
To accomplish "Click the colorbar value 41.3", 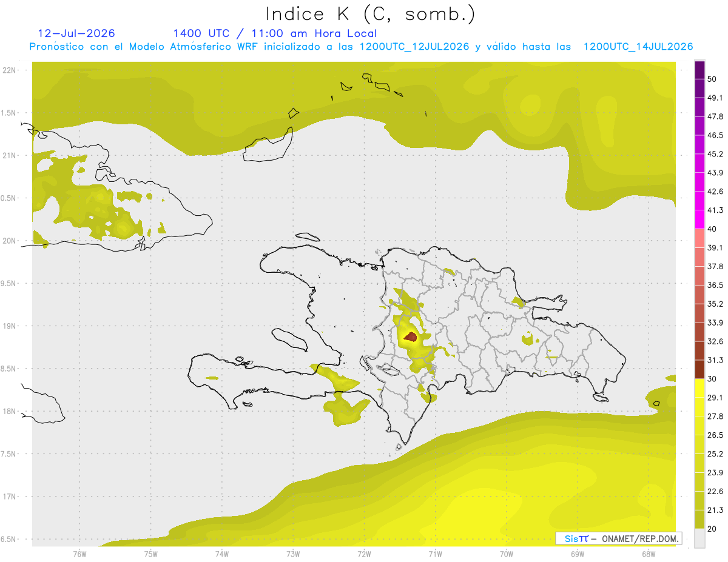I will point(715,210).
